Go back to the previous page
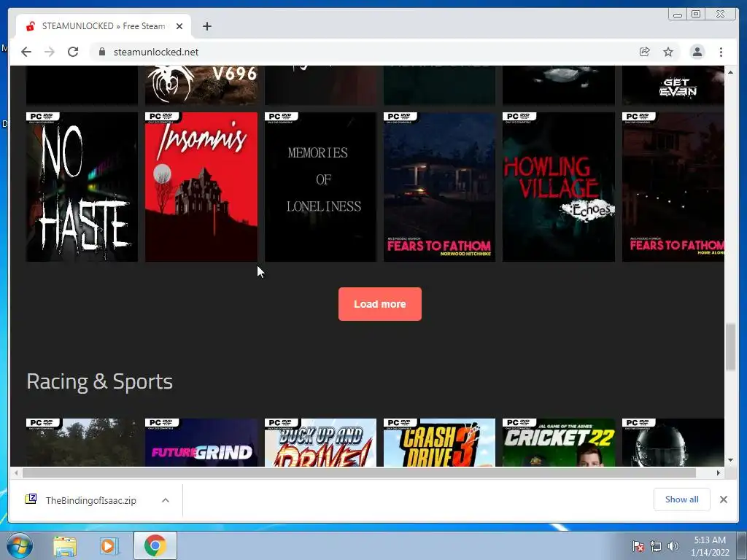Screen dimensions: 747x560 26,52
